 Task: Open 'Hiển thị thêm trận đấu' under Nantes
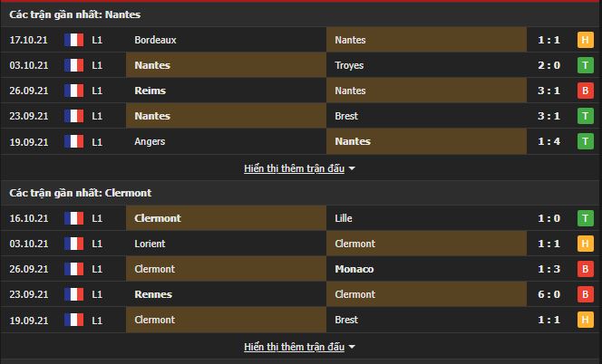click(294, 168)
